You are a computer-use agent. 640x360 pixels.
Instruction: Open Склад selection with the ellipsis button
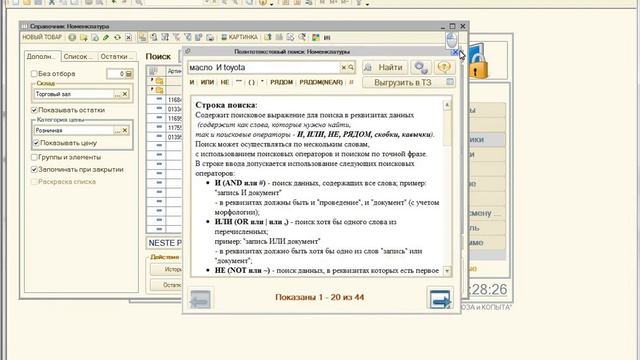[x=118, y=94]
